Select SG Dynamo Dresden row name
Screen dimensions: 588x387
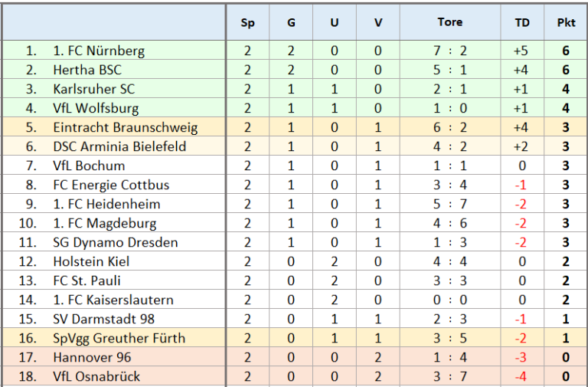(115, 242)
